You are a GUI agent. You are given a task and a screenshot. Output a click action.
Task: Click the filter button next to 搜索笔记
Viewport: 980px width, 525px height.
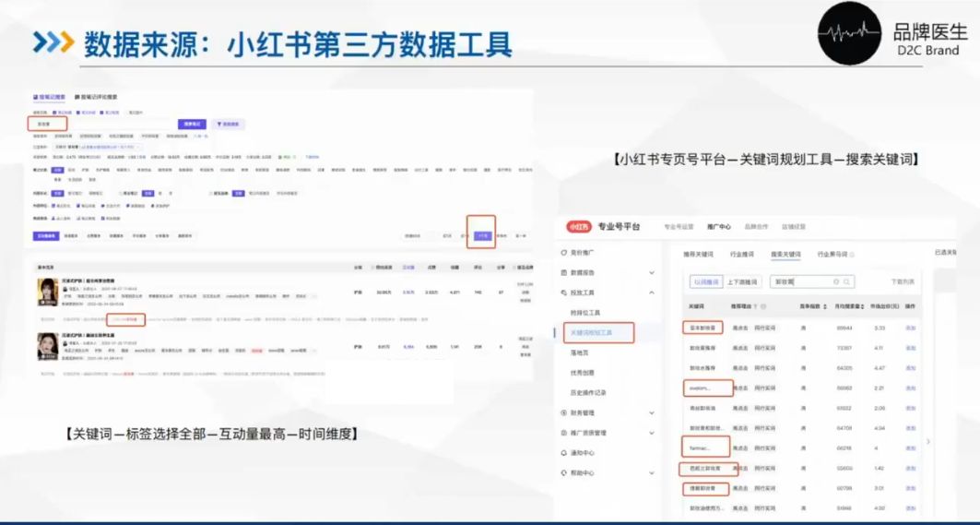[x=228, y=124]
